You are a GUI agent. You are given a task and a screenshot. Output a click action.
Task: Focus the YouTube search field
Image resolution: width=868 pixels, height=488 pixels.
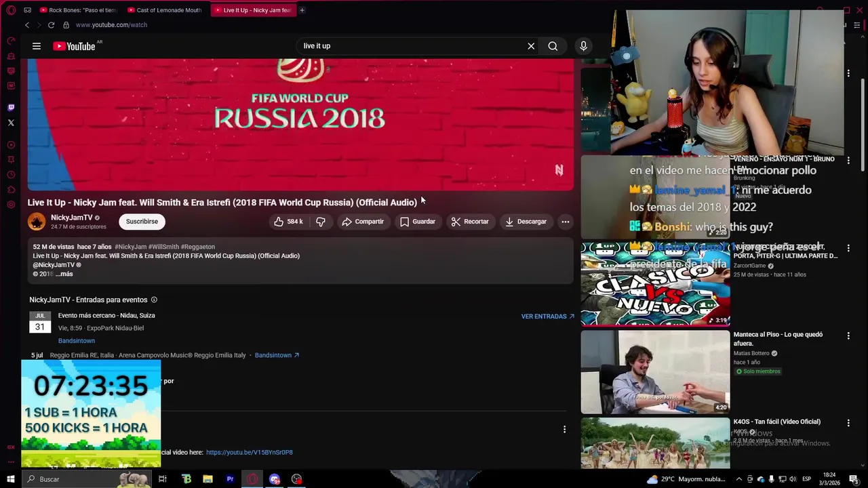[410, 46]
